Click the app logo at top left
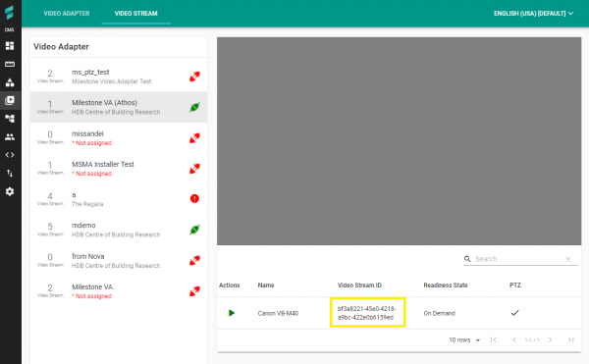 point(10,13)
